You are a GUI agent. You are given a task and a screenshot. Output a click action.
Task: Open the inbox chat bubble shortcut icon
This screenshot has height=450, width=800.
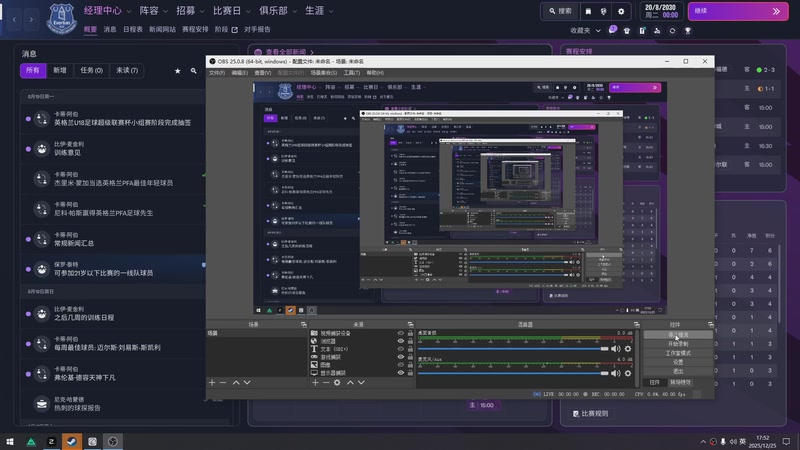613,30
